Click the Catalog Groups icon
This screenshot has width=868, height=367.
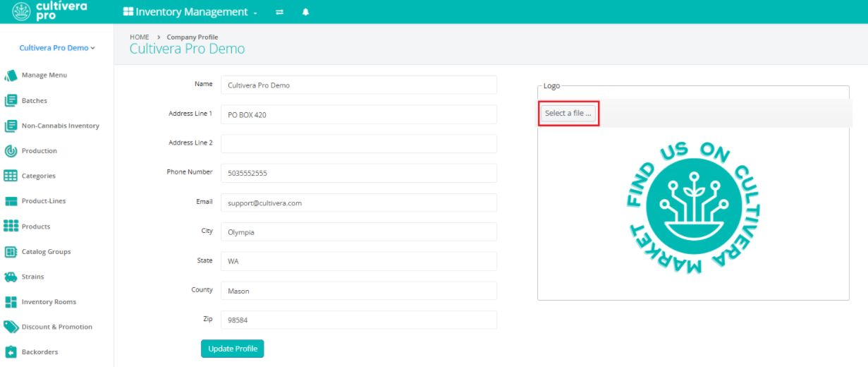(x=11, y=252)
